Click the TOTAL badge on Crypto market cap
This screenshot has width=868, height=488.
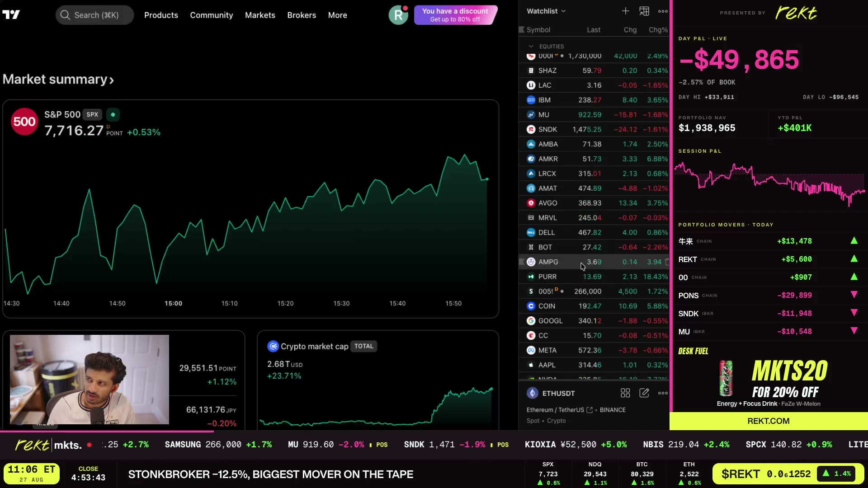[363, 346]
